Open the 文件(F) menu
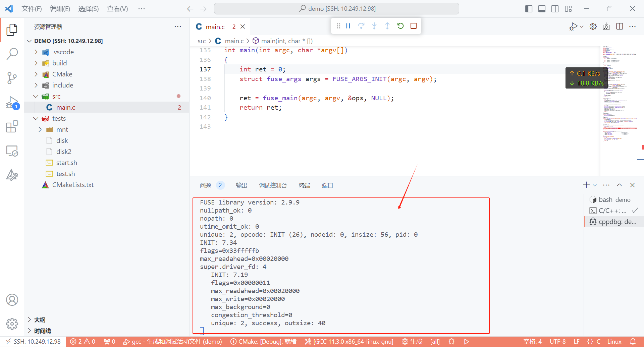 coord(32,9)
